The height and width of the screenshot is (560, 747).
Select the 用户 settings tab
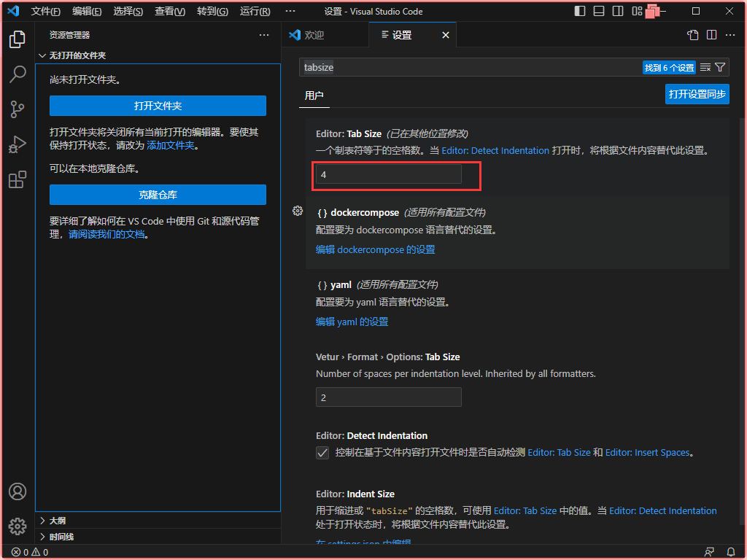(314, 96)
